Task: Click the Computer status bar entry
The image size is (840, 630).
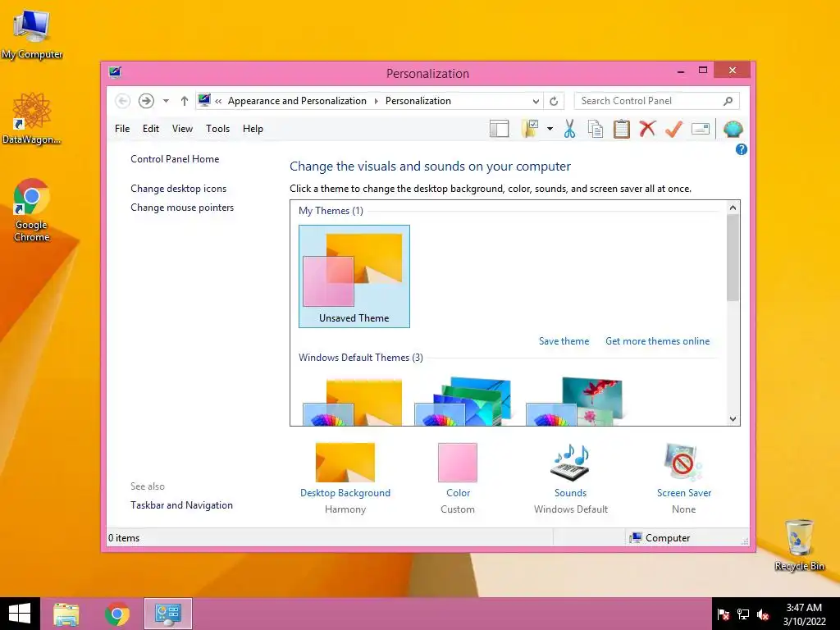Action: 660,538
